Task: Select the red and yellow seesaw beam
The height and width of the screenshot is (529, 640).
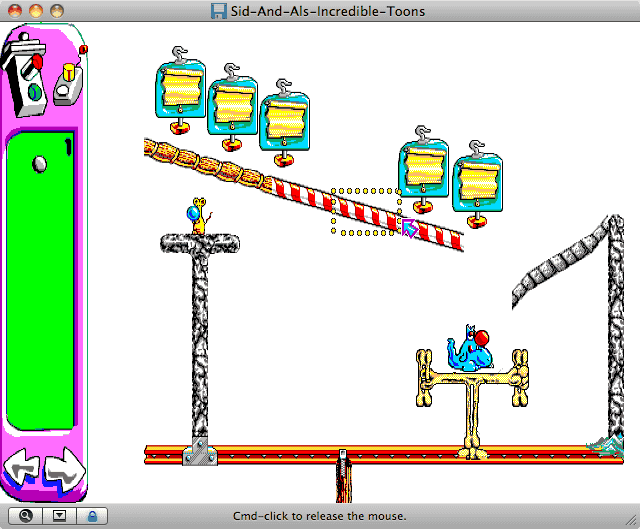Action: [384, 455]
